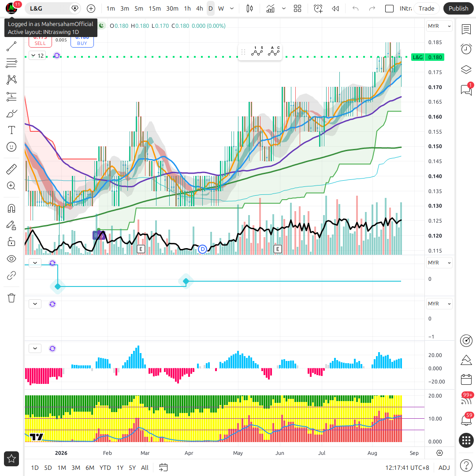Viewport: 476px width, 476px height.
Task: Open the go to date calendar icon
Action: 164,468
